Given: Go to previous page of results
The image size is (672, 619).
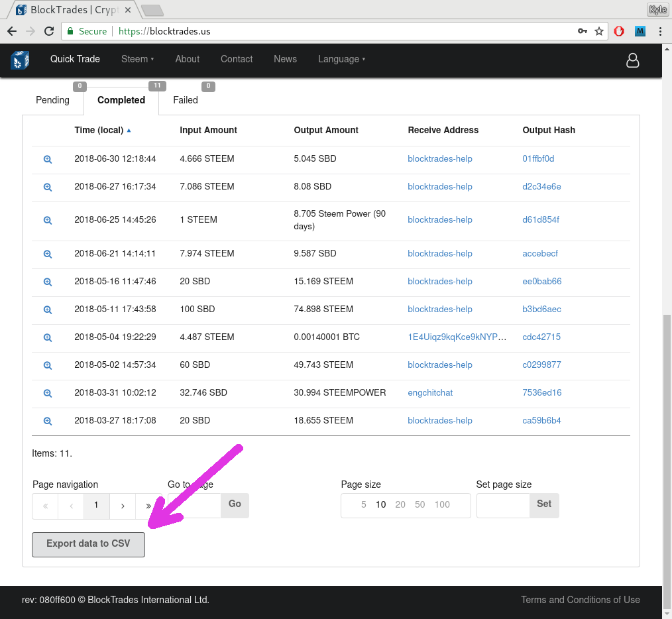Looking at the screenshot, I should pyautogui.click(x=71, y=506).
